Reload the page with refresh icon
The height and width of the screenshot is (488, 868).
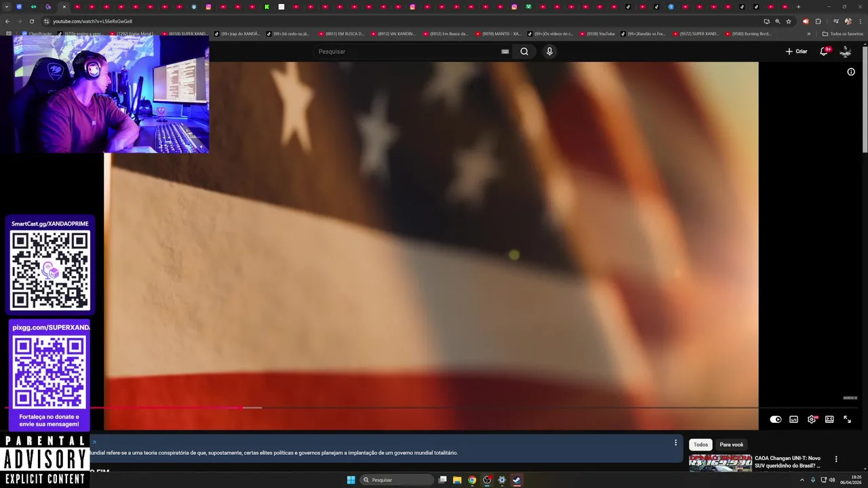click(x=31, y=21)
